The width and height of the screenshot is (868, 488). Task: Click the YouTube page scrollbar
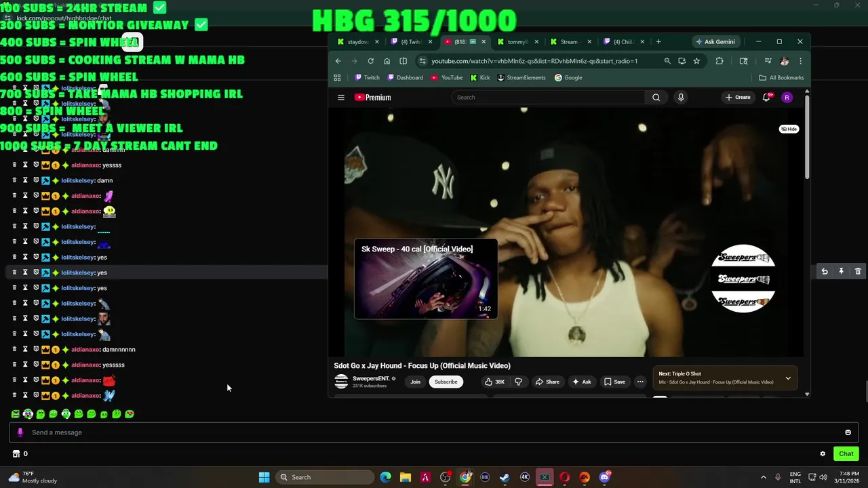pos(807,136)
